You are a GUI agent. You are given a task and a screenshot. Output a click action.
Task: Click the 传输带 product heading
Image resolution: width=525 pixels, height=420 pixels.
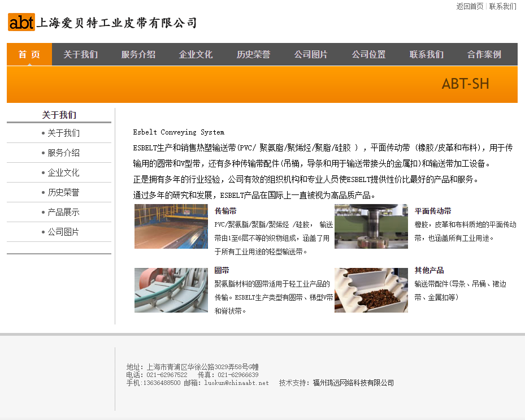[x=225, y=211]
